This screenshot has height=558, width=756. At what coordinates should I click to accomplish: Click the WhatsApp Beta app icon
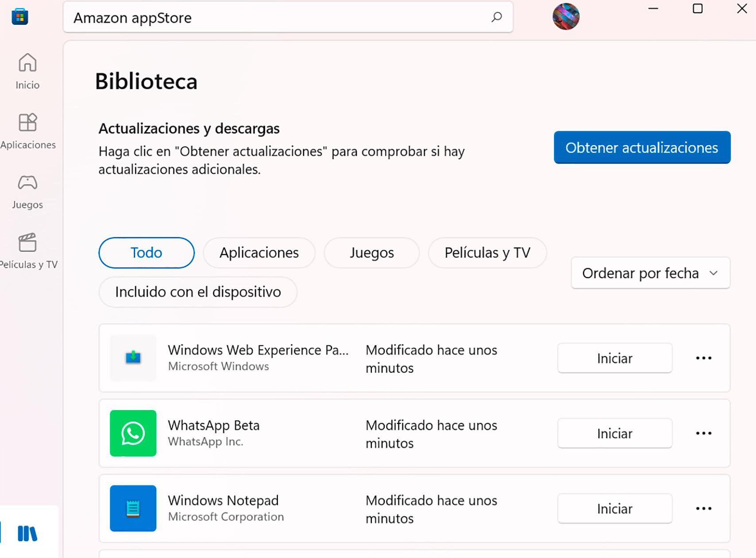click(x=133, y=433)
